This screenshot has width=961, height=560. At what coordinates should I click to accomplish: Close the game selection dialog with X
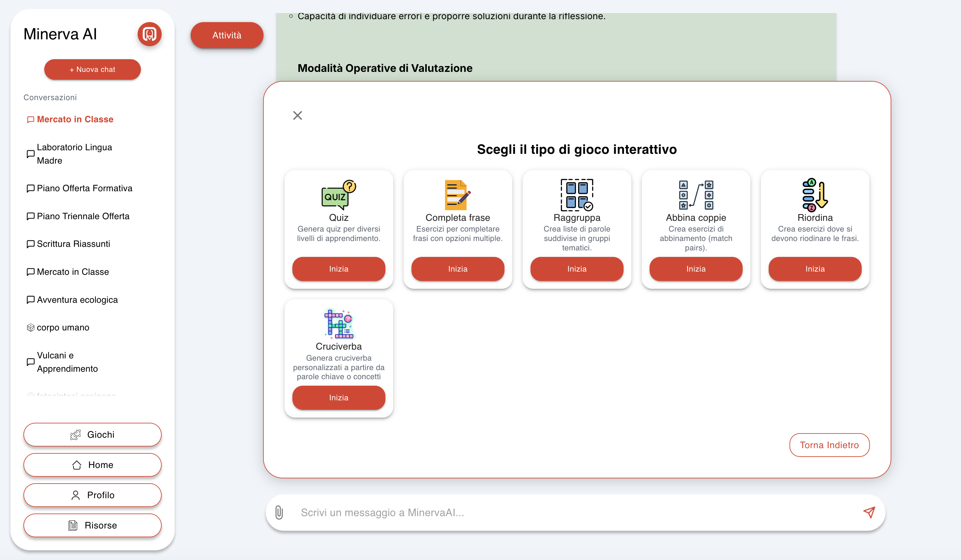click(297, 115)
